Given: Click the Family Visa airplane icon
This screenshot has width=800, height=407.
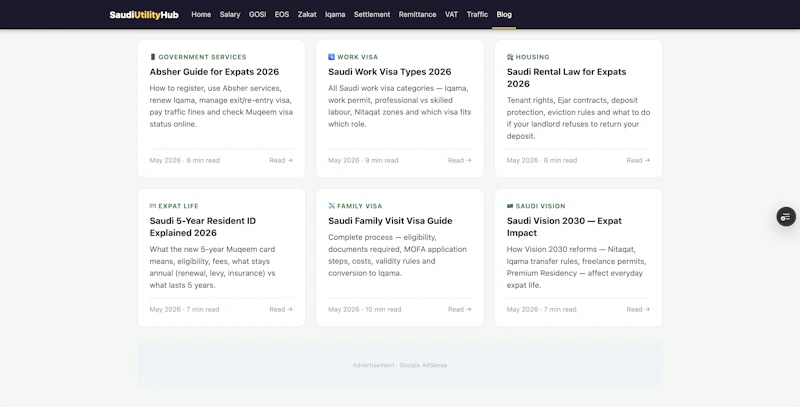Looking at the screenshot, I should pyautogui.click(x=331, y=206).
